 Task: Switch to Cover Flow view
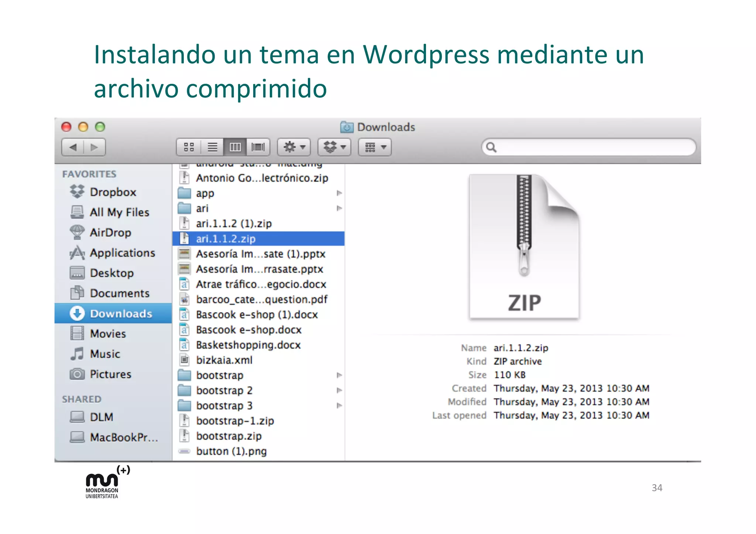click(x=258, y=147)
